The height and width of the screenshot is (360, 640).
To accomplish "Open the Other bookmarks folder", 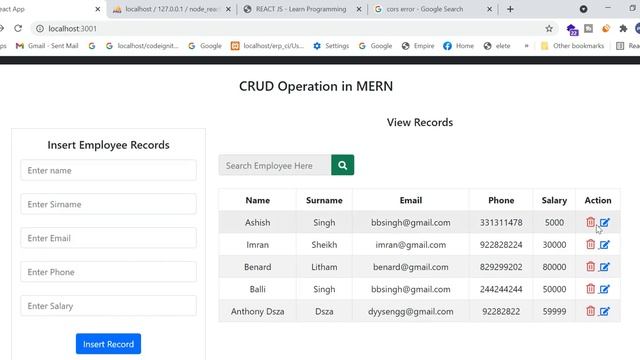I will pos(572,46).
